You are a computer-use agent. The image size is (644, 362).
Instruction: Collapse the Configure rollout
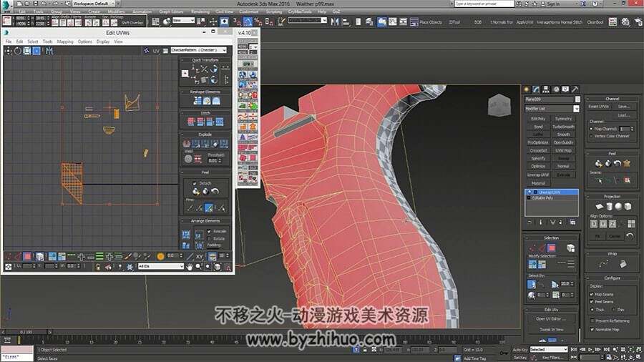tap(612, 278)
